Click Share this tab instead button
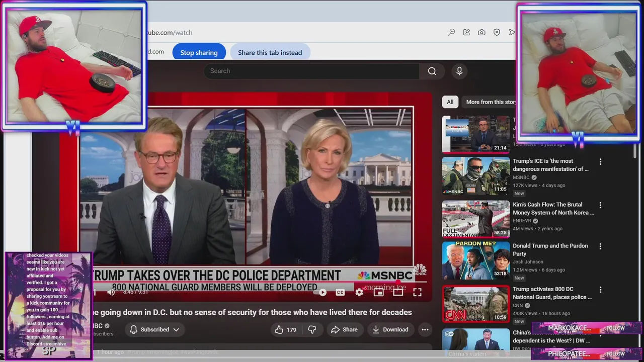644x362 pixels. [270, 52]
